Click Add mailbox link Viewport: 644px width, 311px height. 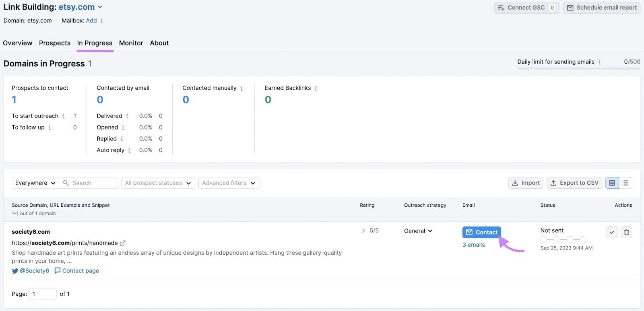tap(91, 21)
